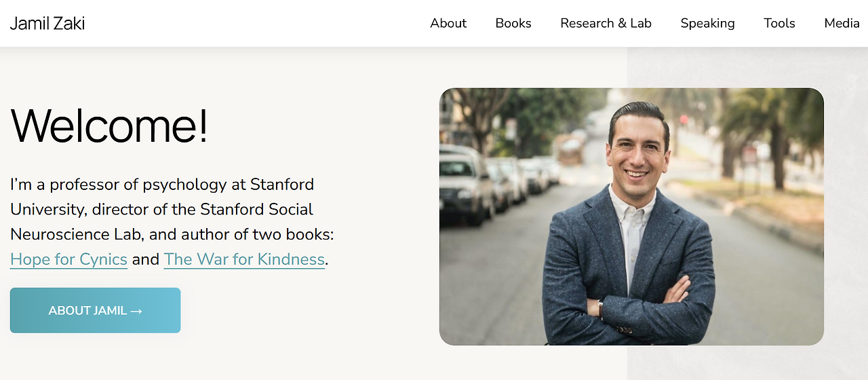The height and width of the screenshot is (380, 868).
Task: Click the Jamil Zaki site logo
Action: coord(47,24)
